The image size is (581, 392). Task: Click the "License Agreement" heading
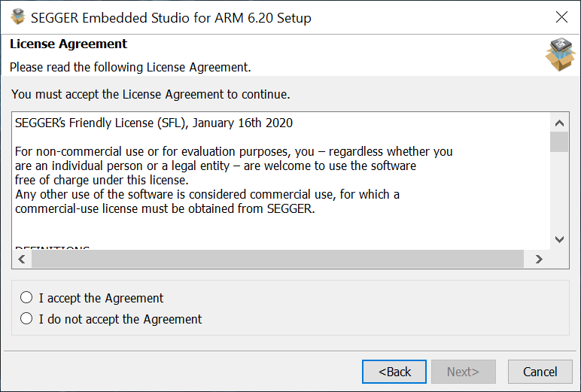click(68, 44)
